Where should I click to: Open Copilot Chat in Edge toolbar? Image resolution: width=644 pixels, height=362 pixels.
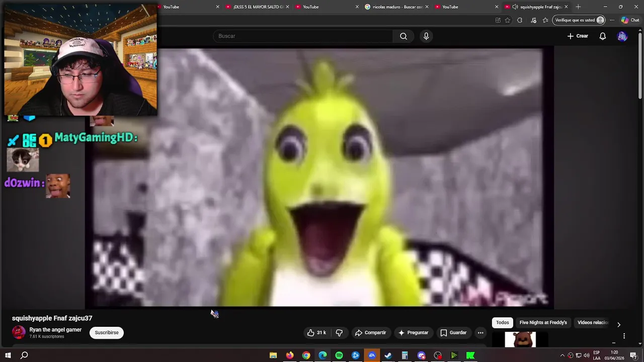629,20
